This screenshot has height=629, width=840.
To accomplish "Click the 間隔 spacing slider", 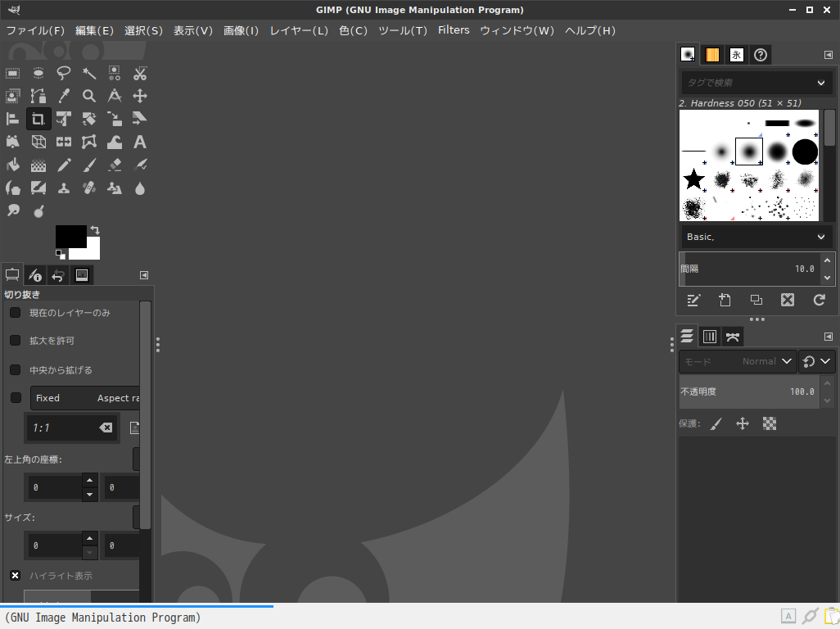I will point(749,269).
